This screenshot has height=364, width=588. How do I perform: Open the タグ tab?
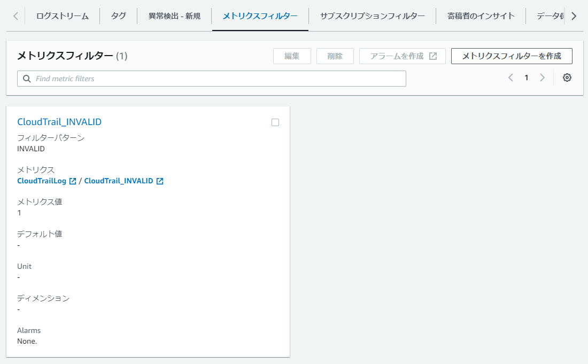pos(119,16)
